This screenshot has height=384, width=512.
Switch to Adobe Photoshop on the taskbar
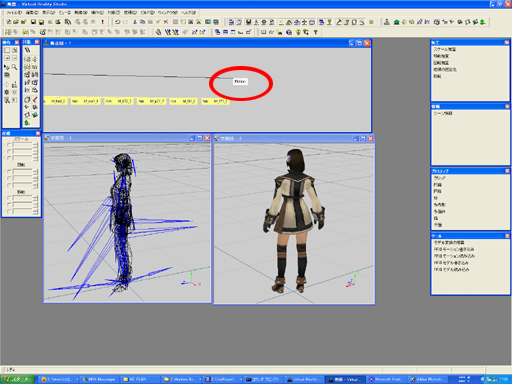(428, 379)
